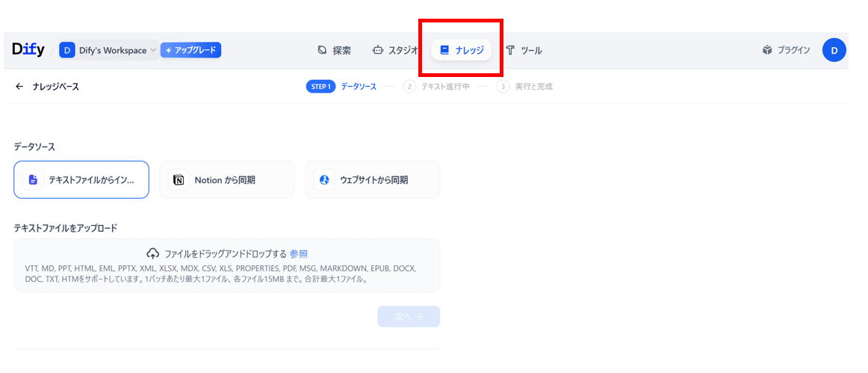Click the ナレッジベース back link

pos(56,87)
